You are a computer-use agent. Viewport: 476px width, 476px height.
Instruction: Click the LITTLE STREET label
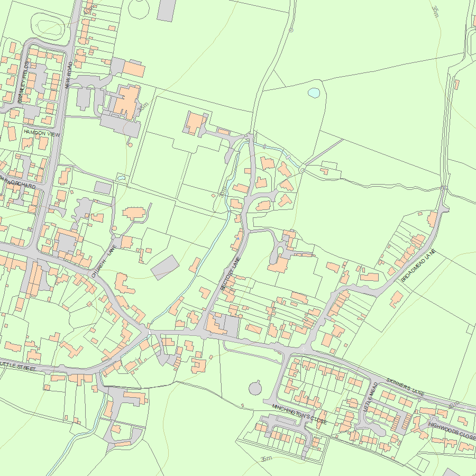(x=17, y=366)
